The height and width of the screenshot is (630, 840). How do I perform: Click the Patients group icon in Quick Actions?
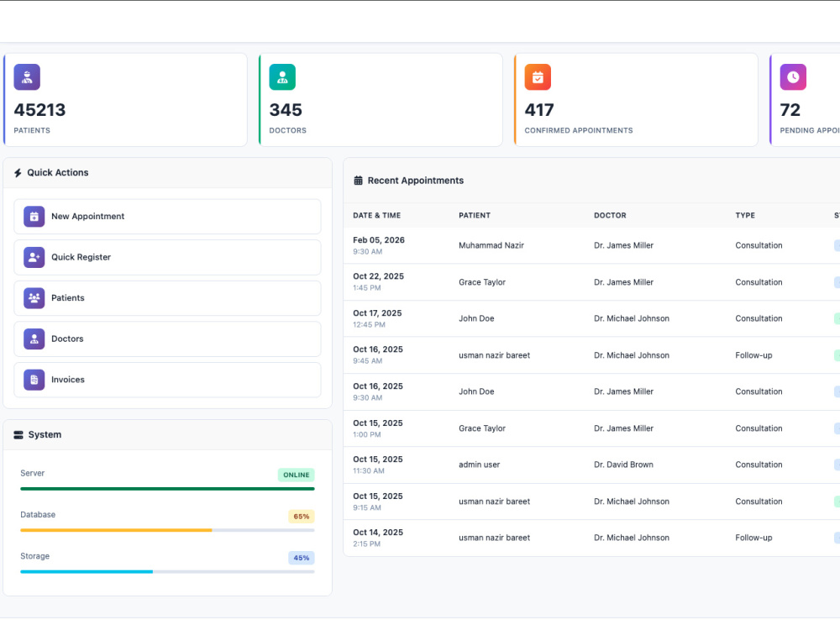pos(34,298)
